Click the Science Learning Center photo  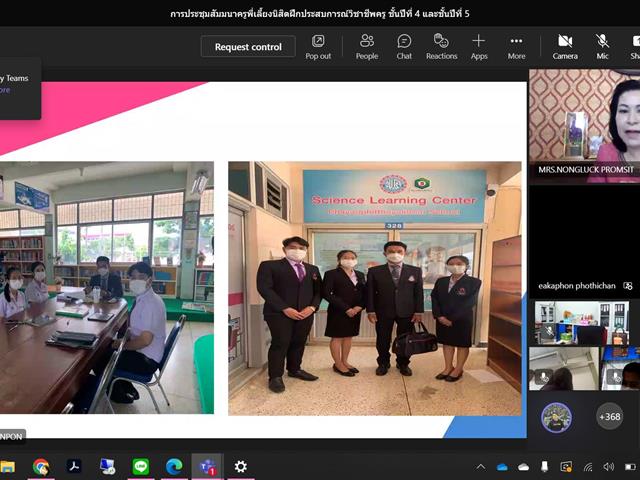374,289
